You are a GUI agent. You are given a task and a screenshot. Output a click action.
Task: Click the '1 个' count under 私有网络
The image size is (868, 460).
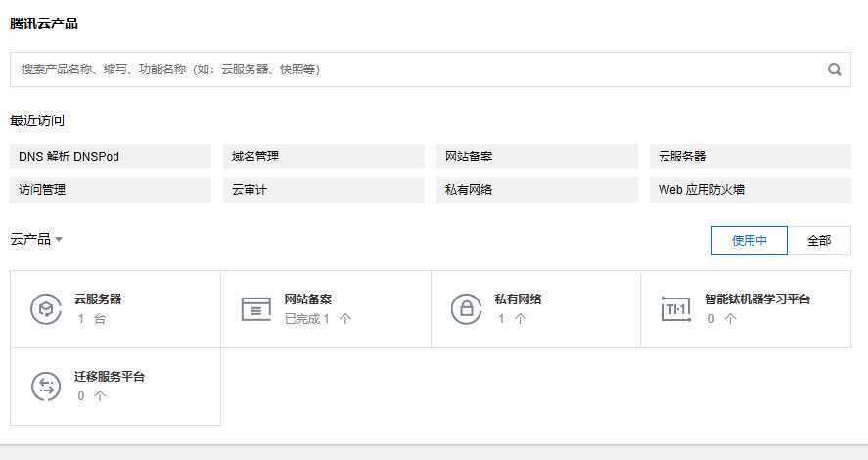(x=512, y=319)
